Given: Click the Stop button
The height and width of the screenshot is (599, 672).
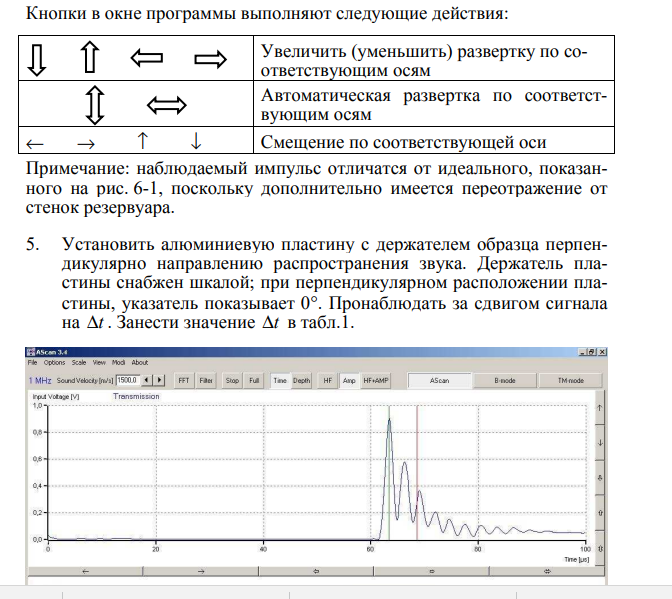Looking at the screenshot, I should click(232, 380).
